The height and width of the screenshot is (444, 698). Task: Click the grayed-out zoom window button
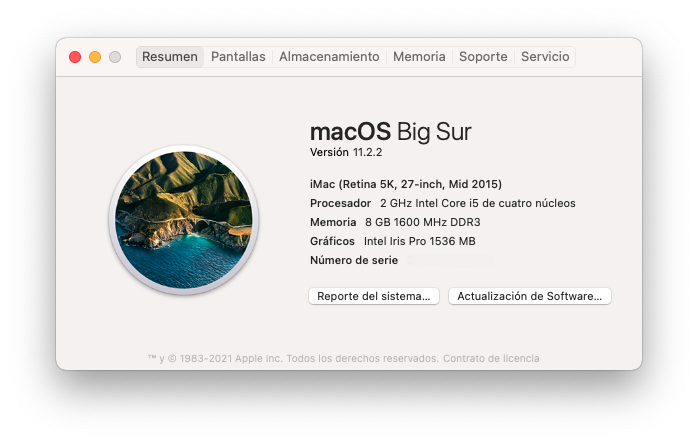tap(115, 57)
